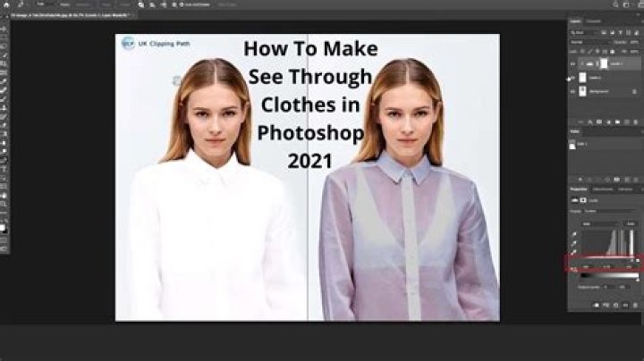
Task: Click the reset adjustment icon in Properties
Action: click(x=615, y=305)
